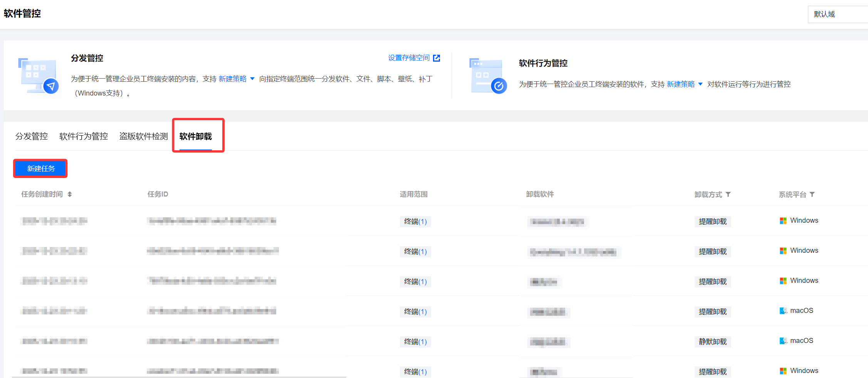This screenshot has height=378, width=868.
Task: Click the 软件行为管控 illustration icon
Action: tap(488, 76)
